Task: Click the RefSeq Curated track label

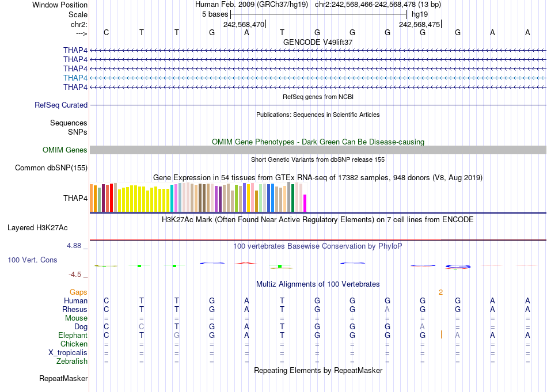Action: pos(61,105)
